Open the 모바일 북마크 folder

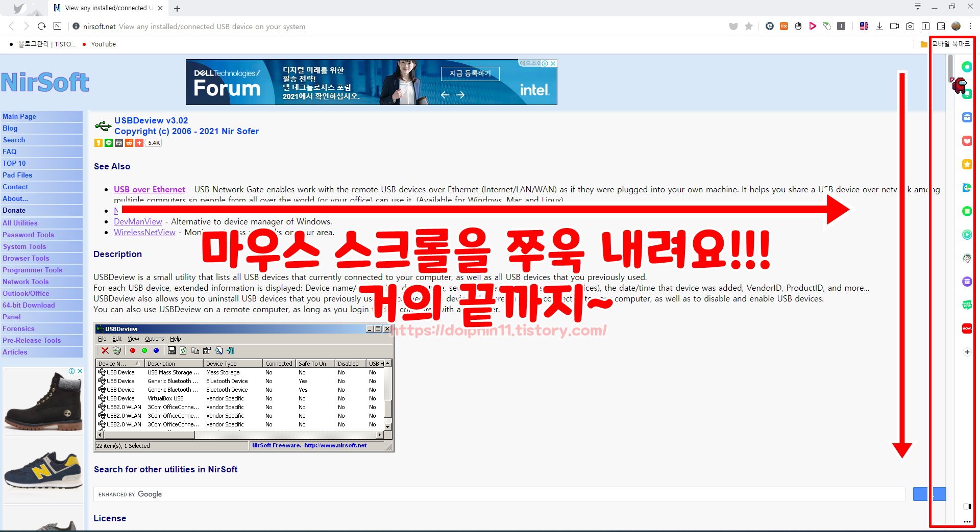(x=946, y=44)
